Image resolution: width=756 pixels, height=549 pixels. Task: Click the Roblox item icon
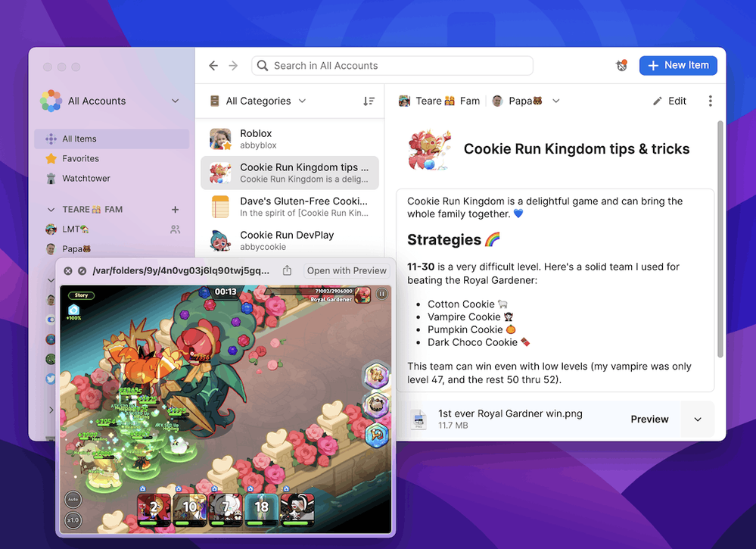point(220,139)
